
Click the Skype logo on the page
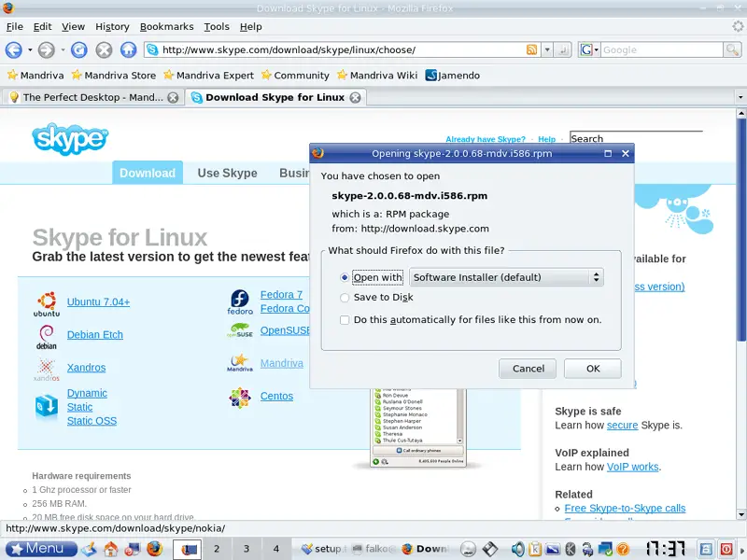(70, 138)
